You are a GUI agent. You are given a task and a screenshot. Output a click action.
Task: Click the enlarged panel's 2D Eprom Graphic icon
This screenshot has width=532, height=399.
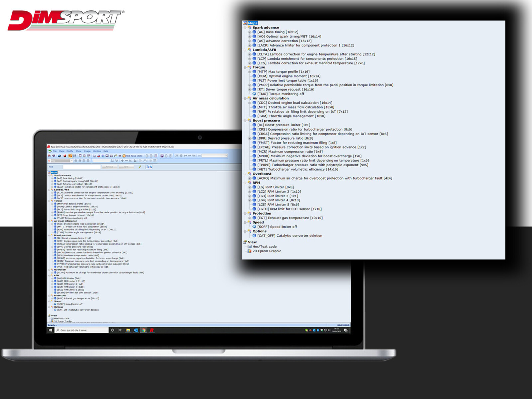(x=249, y=251)
